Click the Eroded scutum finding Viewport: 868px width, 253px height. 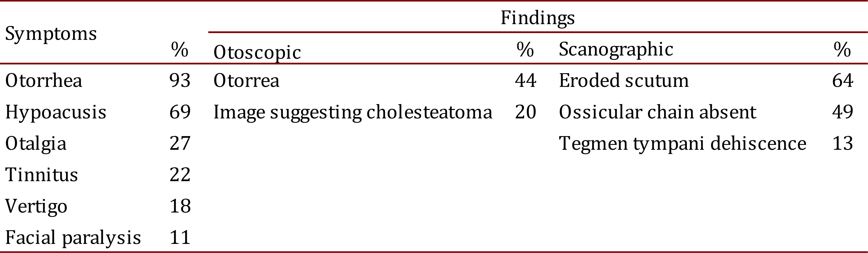click(624, 81)
